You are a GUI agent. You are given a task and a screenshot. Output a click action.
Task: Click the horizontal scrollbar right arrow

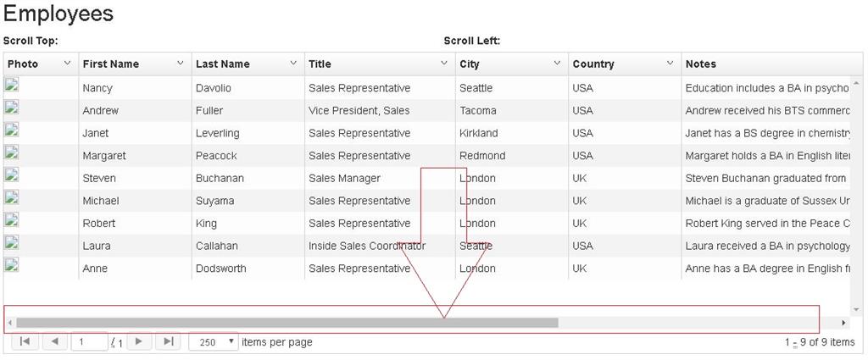(x=843, y=323)
